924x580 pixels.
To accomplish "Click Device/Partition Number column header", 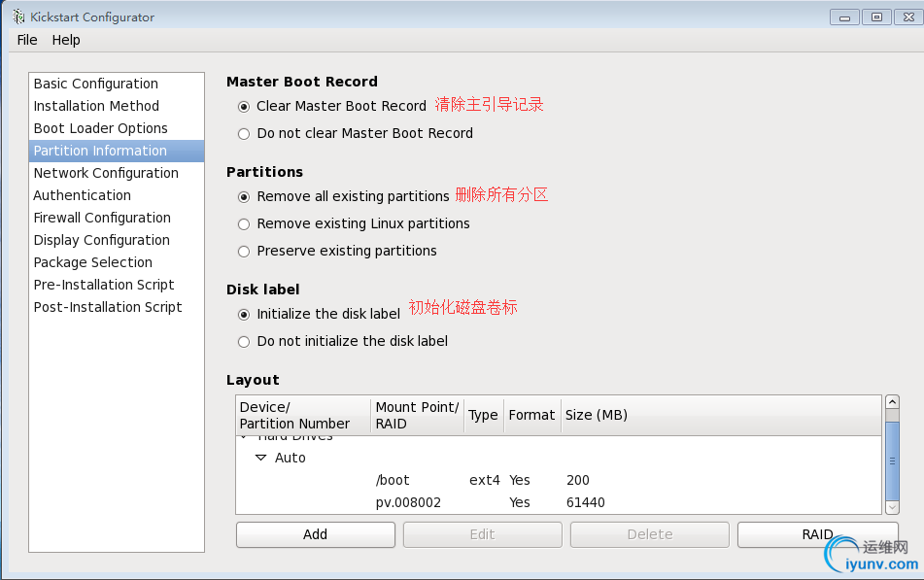I will (x=303, y=416).
